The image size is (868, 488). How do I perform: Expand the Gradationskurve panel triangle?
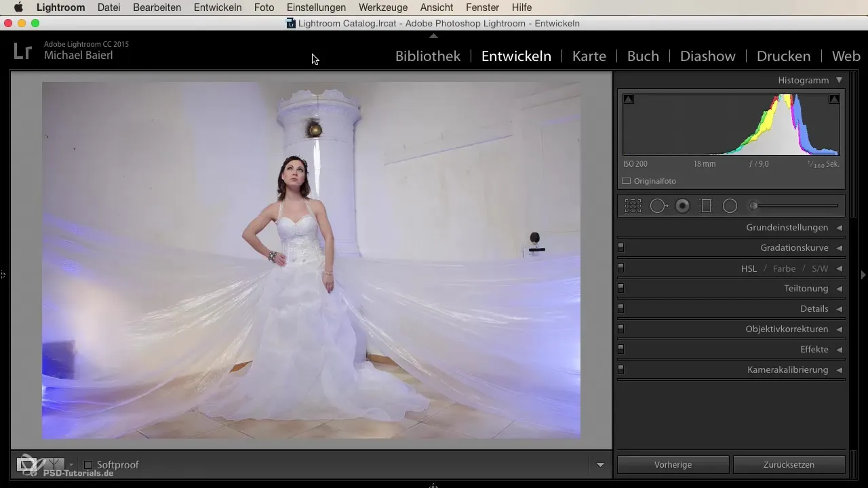(839, 248)
